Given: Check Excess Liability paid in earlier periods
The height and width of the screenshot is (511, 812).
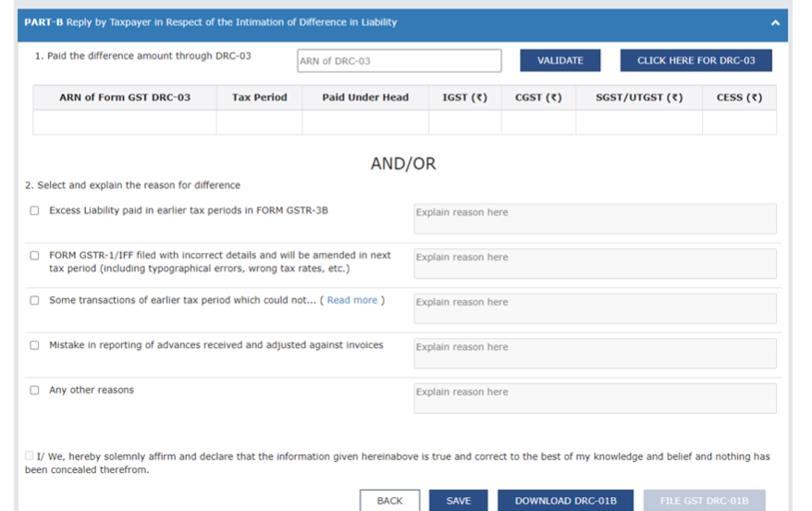Looking at the screenshot, I should pyautogui.click(x=34, y=211).
